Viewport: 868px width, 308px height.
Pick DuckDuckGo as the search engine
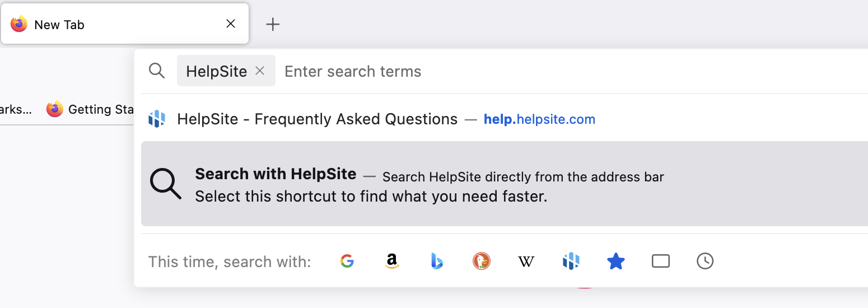tap(482, 261)
